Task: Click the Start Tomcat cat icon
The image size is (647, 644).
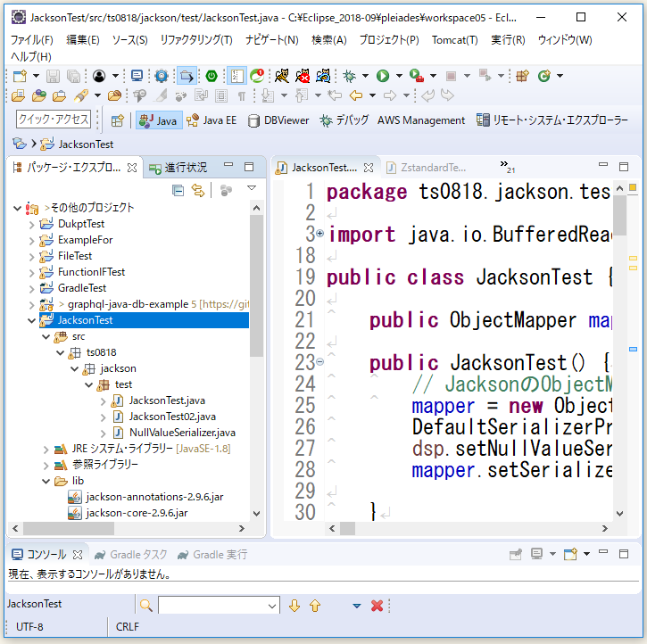Action: point(282,76)
